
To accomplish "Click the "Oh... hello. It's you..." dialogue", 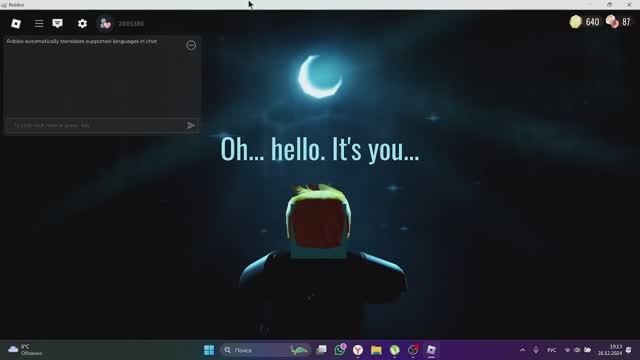I will pos(320,149).
